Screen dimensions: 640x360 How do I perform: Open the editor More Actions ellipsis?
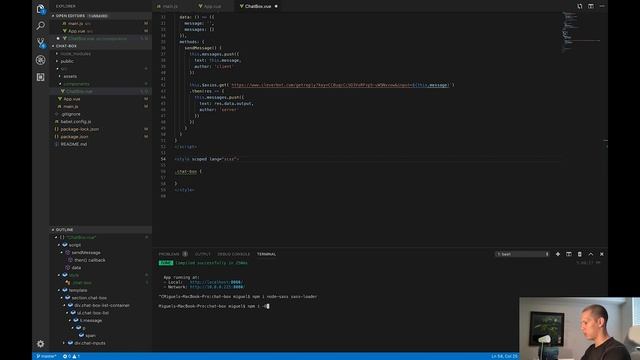point(602,6)
